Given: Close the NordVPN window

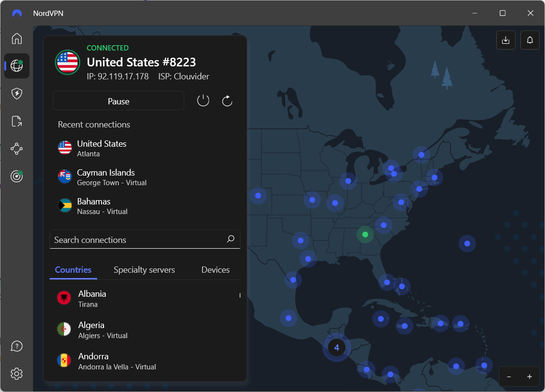Looking at the screenshot, I should pyautogui.click(x=531, y=13).
